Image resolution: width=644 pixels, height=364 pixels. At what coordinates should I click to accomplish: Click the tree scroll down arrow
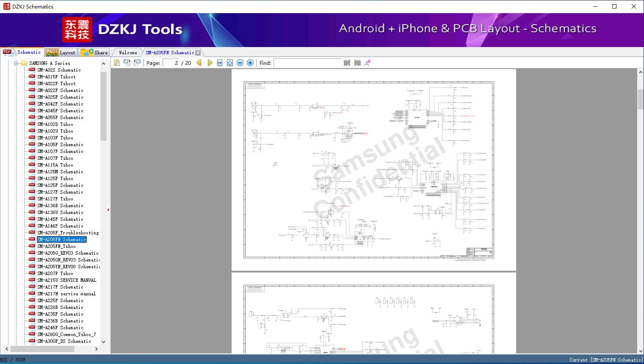(x=103, y=342)
